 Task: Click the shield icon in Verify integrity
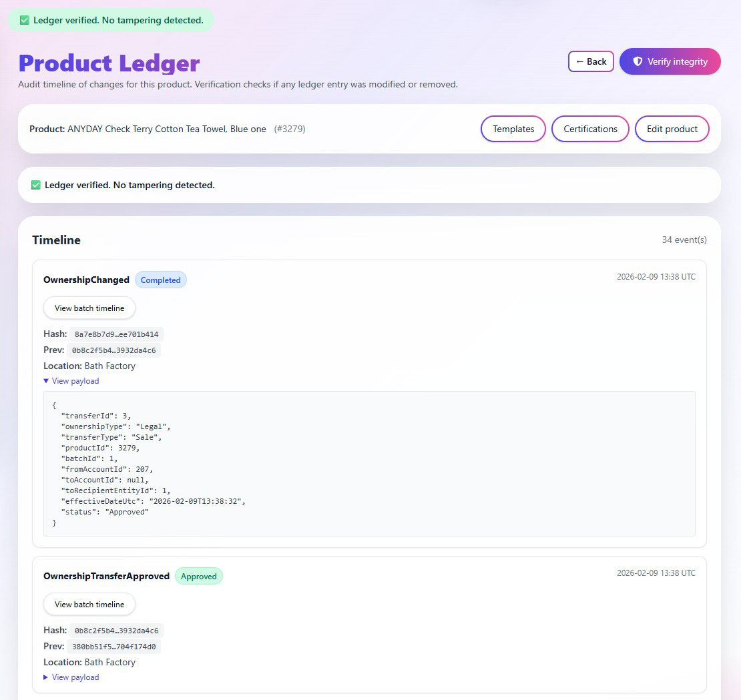point(638,61)
